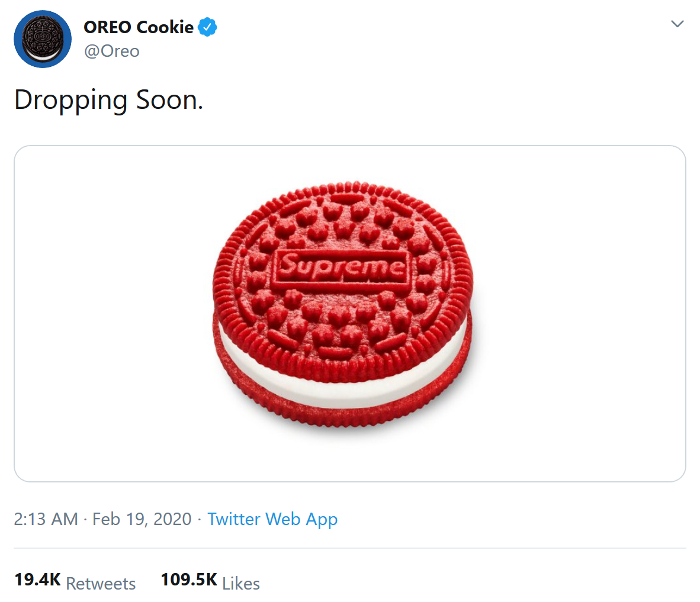Viewport: 700px width, 602px height.
Task: Click the 109.5K likes count
Action: pyautogui.click(x=188, y=580)
